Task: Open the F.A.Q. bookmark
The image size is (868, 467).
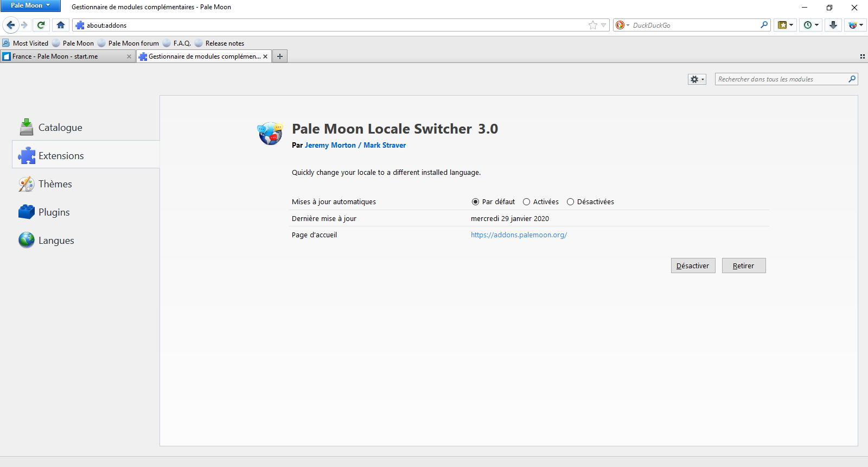Action: pyautogui.click(x=177, y=43)
